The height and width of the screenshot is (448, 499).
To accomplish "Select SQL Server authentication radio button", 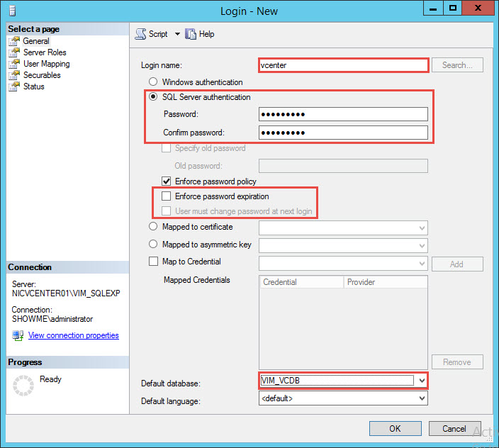I will point(153,96).
